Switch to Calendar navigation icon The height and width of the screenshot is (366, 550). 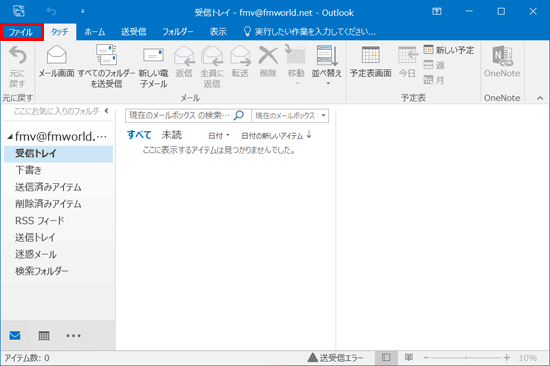(x=44, y=335)
